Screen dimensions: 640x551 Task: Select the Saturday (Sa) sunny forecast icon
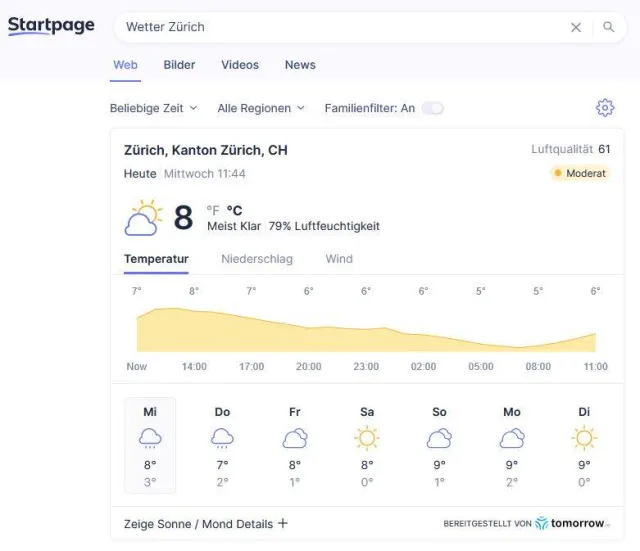tap(367, 438)
